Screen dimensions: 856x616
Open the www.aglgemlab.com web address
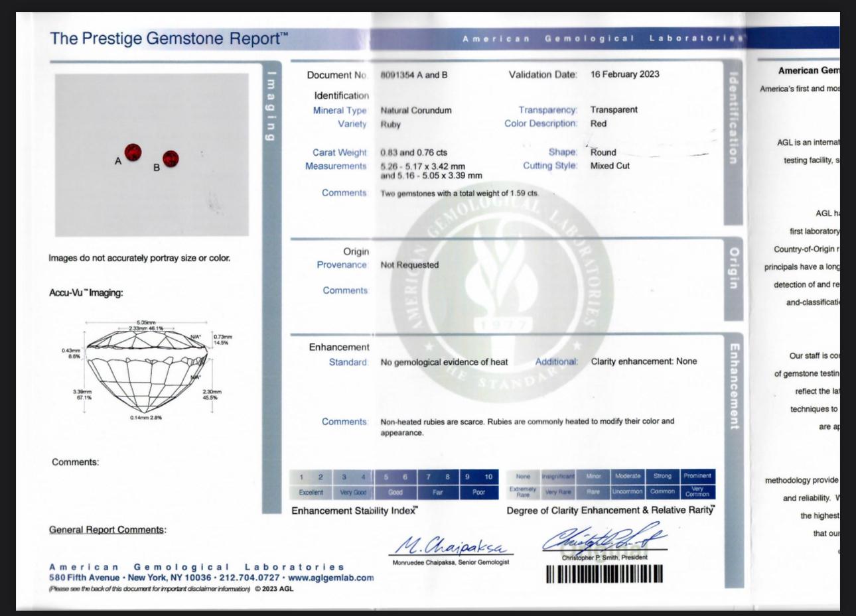[331, 578]
